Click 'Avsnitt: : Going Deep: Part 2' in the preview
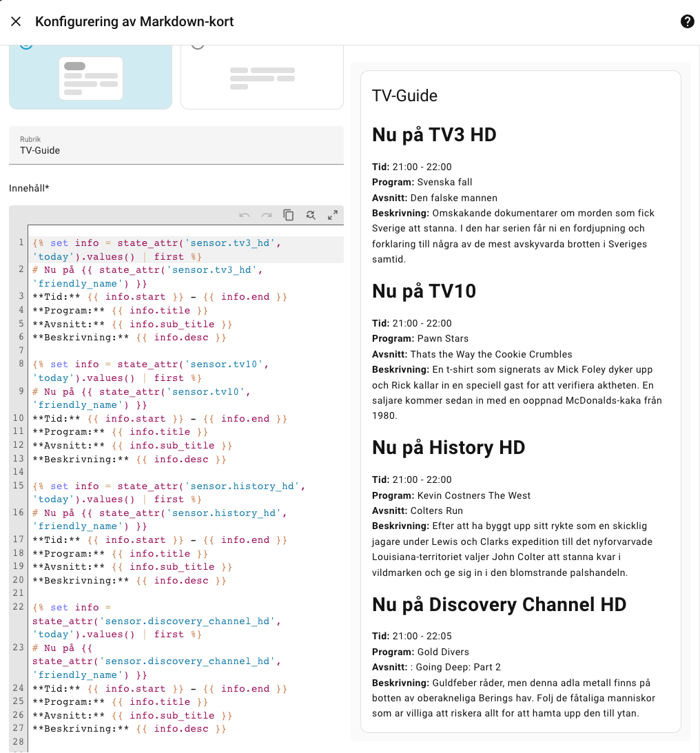 pyautogui.click(x=436, y=667)
